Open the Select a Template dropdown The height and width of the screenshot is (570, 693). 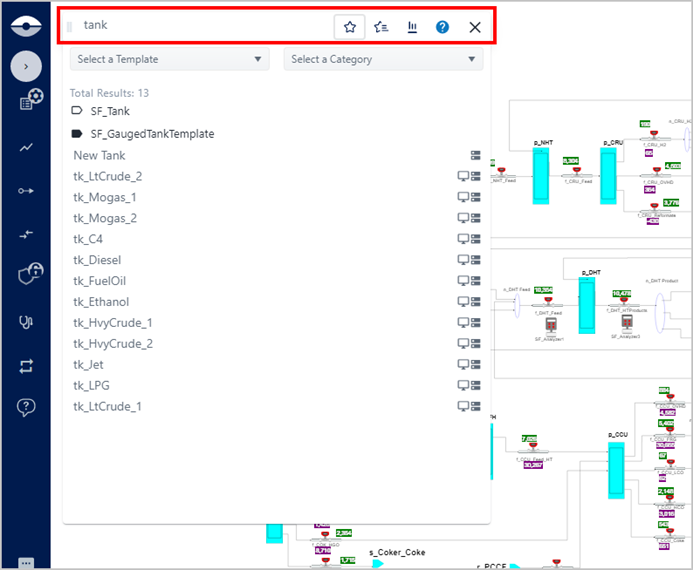click(x=169, y=59)
